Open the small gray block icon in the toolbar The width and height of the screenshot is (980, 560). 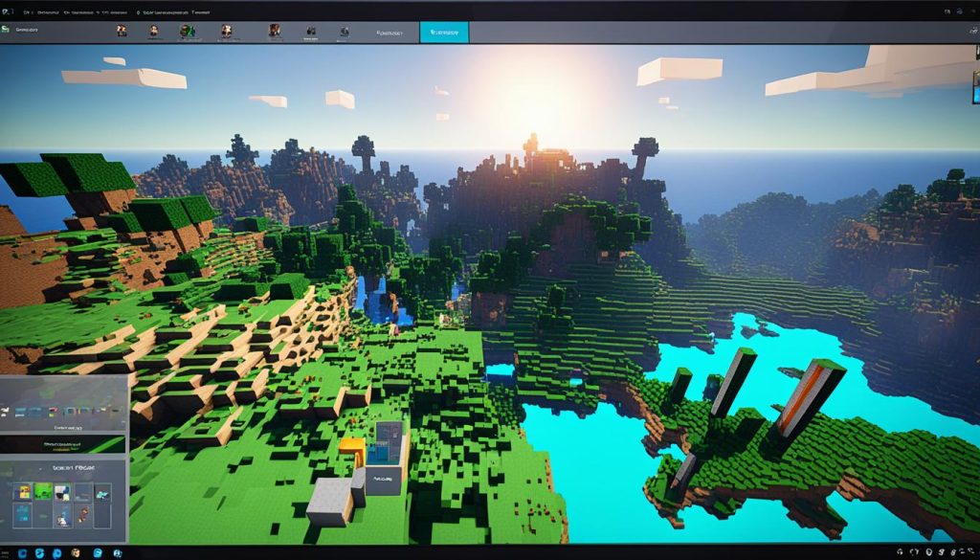point(343,31)
